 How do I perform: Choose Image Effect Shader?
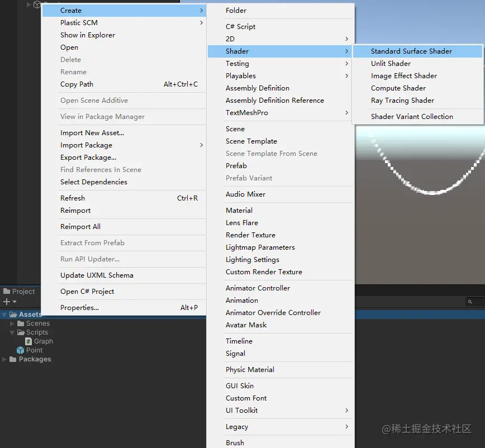[417, 76]
